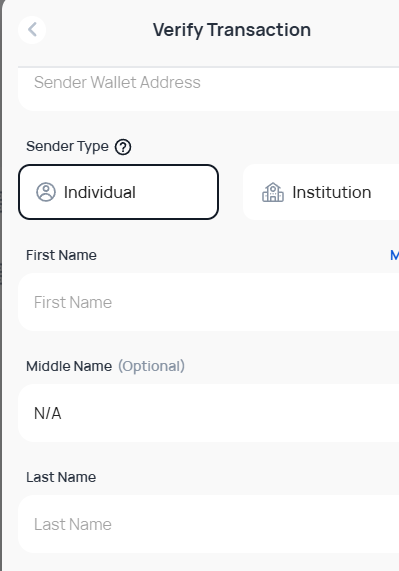Click into the First Name input box

pyautogui.click(x=208, y=302)
